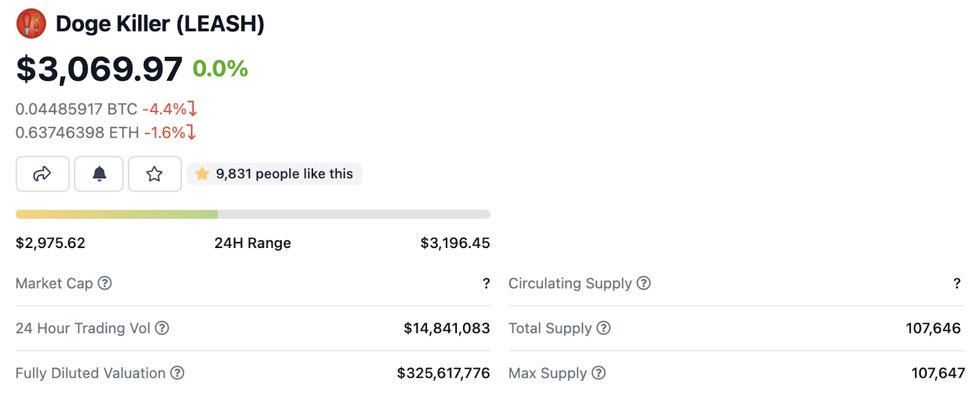Click the Fully Diluted Valuation help icon
The height and width of the screenshot is (395, 980).
pos(177,373)
